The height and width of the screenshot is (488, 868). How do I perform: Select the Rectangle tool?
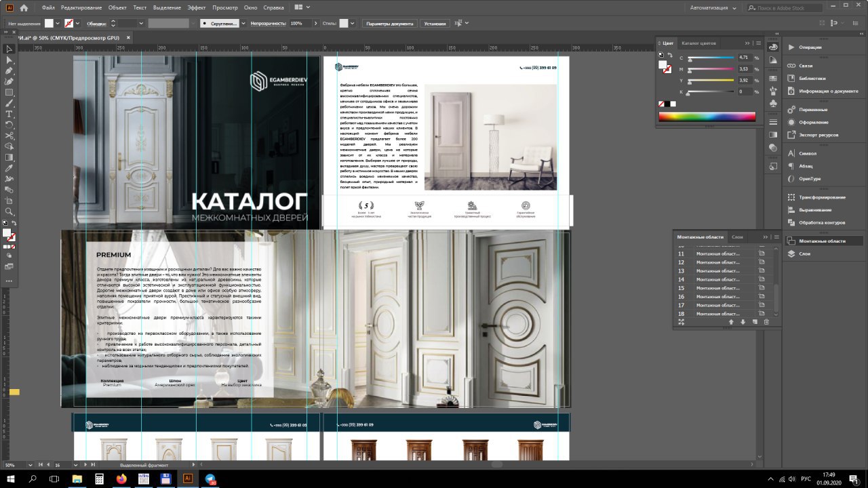pos(9,92)
